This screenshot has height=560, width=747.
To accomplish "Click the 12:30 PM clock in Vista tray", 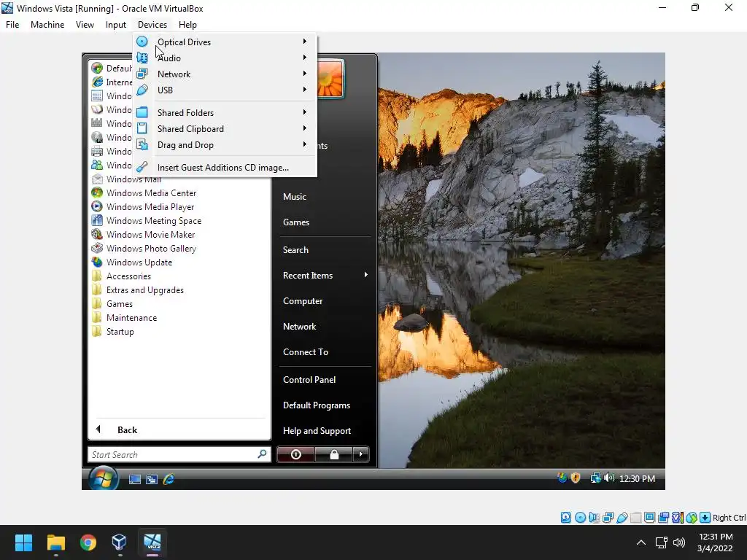I will pos(637,478).
